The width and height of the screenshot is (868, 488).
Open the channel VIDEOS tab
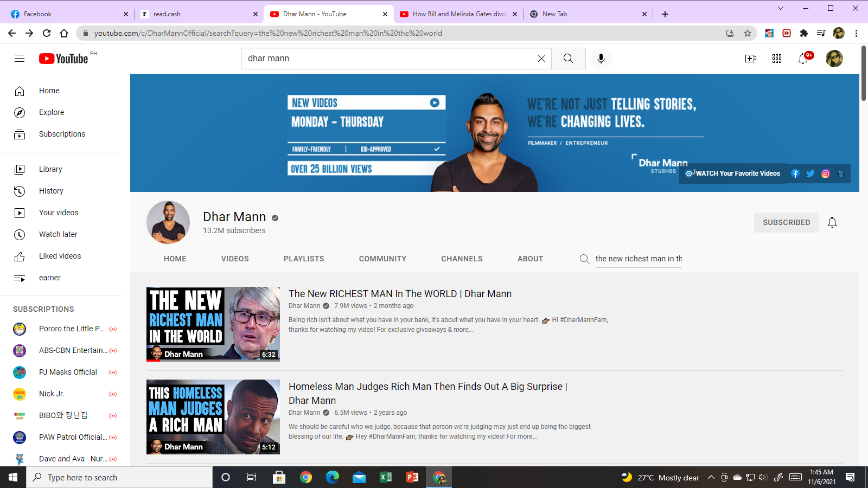(235, 259)
